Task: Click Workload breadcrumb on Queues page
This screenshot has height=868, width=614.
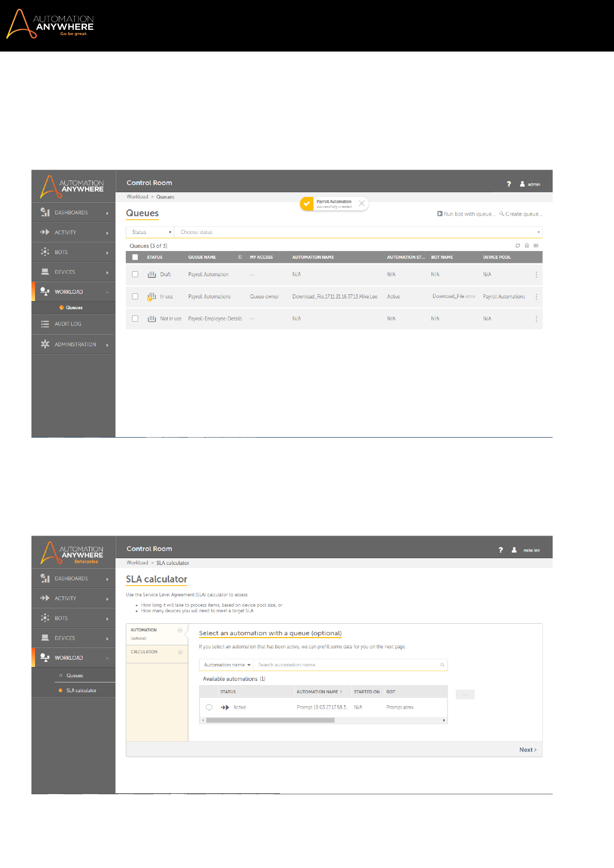Action: (x=137, y=197)
